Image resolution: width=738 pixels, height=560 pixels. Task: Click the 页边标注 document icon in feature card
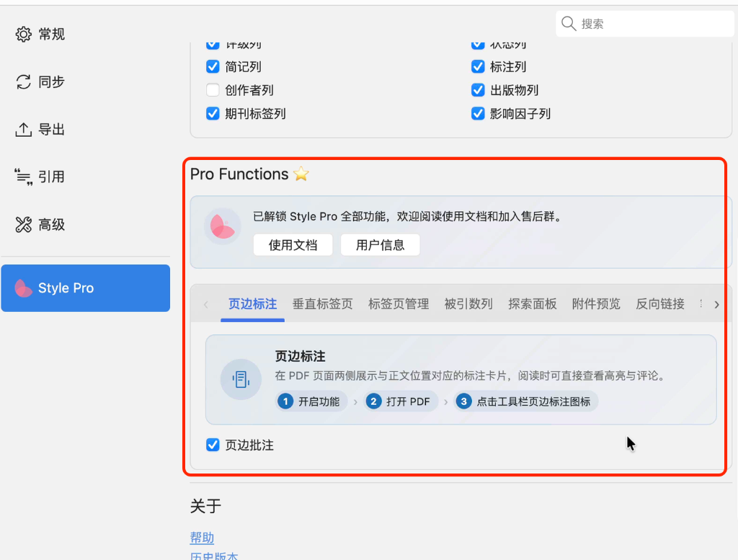[241, 379]
